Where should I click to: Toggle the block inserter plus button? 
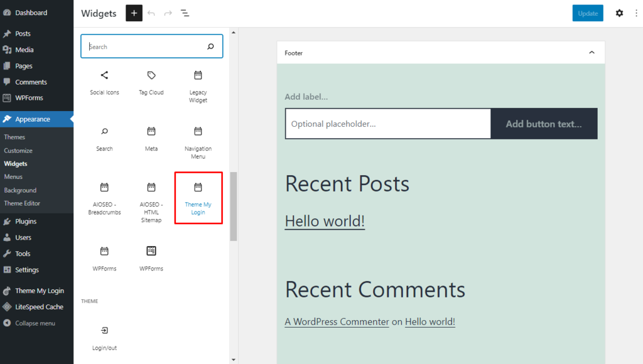(x=134, y=13)
